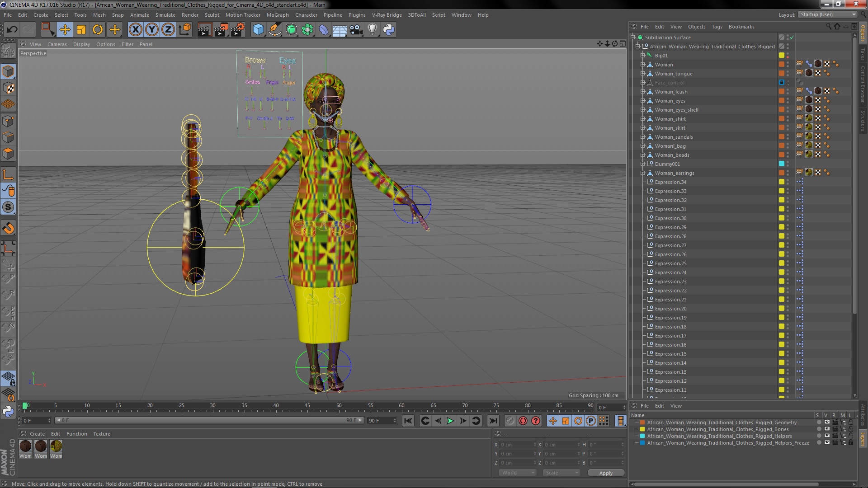Click the Make Editable icon in left palette
The height and width of the screenshot is (488, 868).
pyautogui.click(x=8, y=51)
